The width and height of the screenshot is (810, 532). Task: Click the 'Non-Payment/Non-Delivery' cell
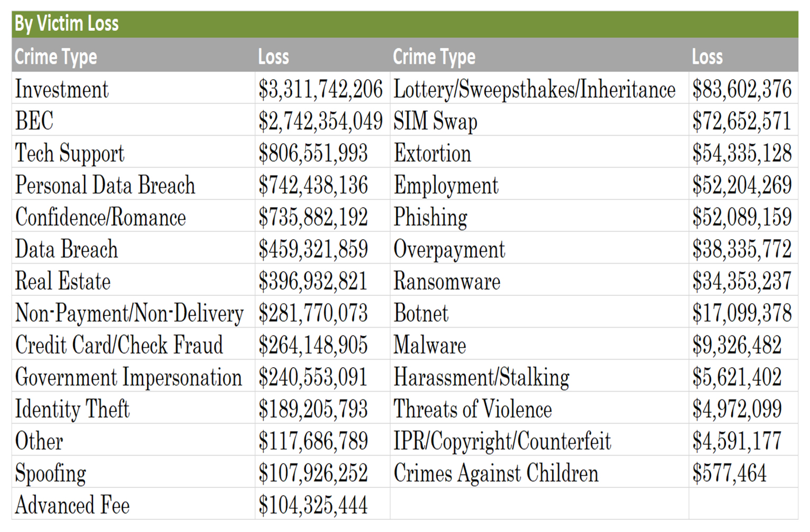pyautogui.click(x=129, y=313)
